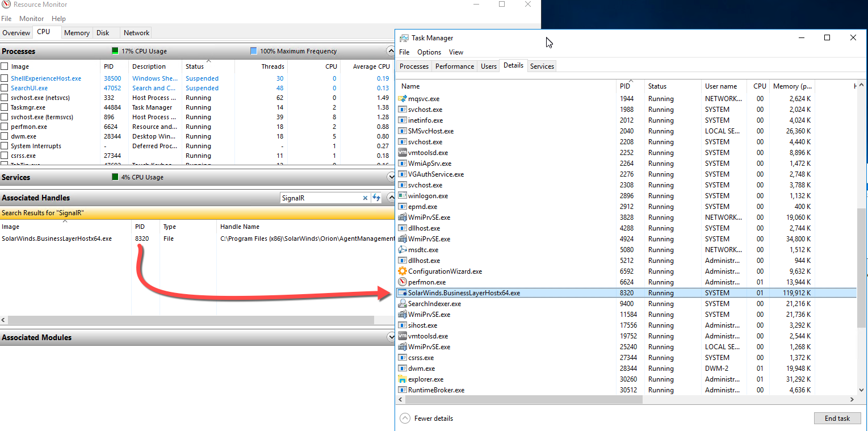
Task: Collapse the Processes section in Resource Monitor
Action: (x=390, y=51)
